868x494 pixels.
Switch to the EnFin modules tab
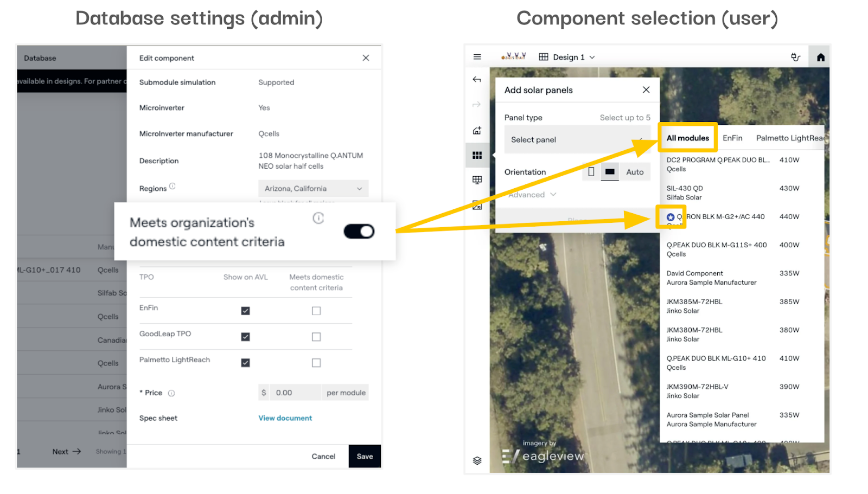732,138
